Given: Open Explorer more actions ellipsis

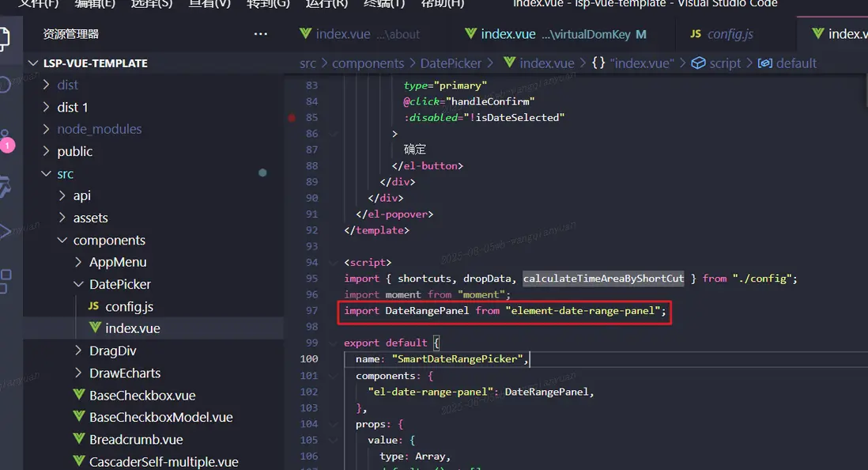Looking at the screenshot, I should click(x=260, y=34).
